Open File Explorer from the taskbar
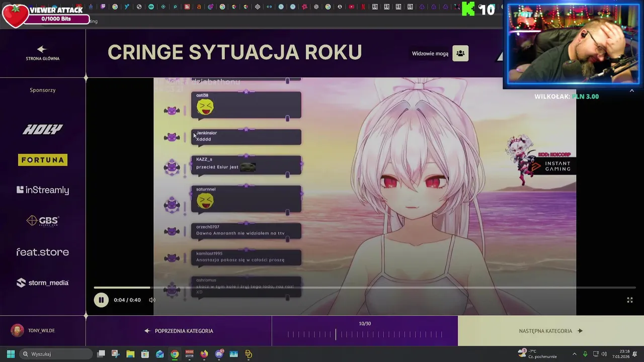 [130, 354]
